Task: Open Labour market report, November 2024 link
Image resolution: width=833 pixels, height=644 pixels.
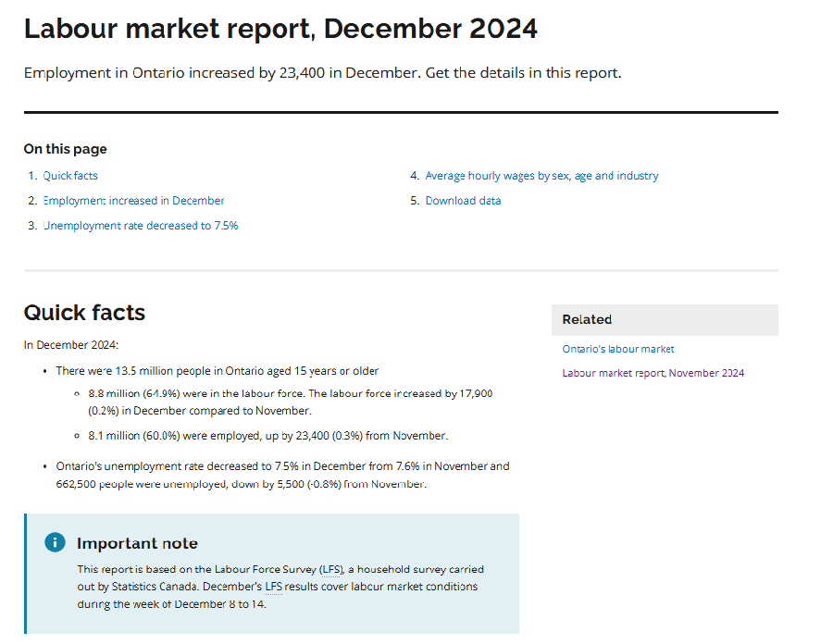Action: point(653,374)
